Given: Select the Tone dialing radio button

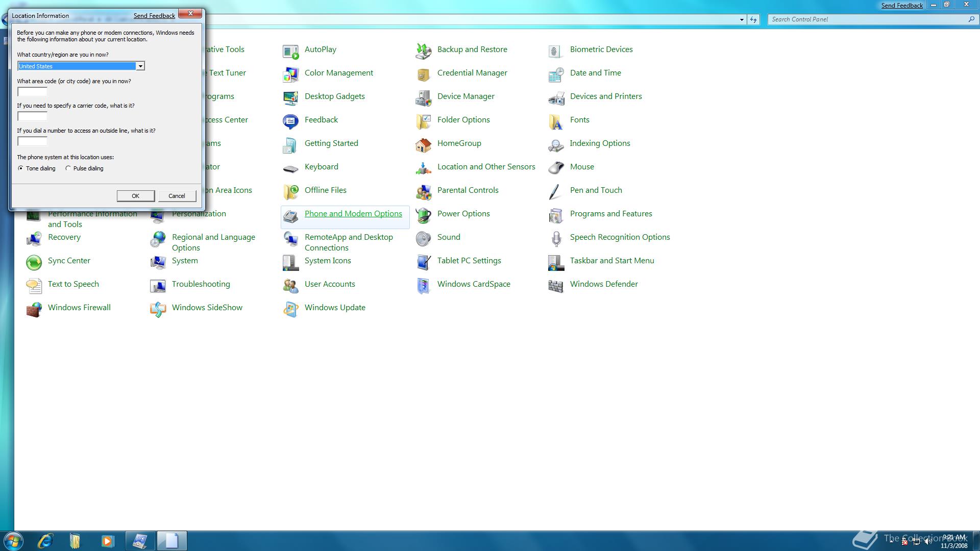Looking at the screenshot, I should pyautogui.click(x=20, y=168).
